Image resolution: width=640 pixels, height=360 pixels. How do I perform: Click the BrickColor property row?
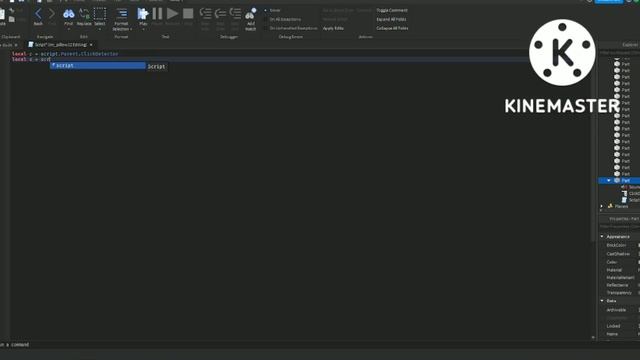pos(620,245)
